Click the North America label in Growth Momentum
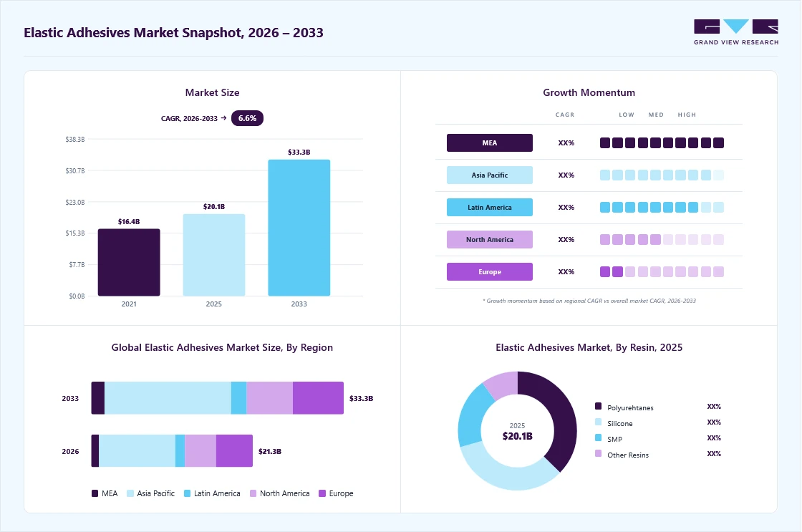802x532 pixels. coord(490,239)
